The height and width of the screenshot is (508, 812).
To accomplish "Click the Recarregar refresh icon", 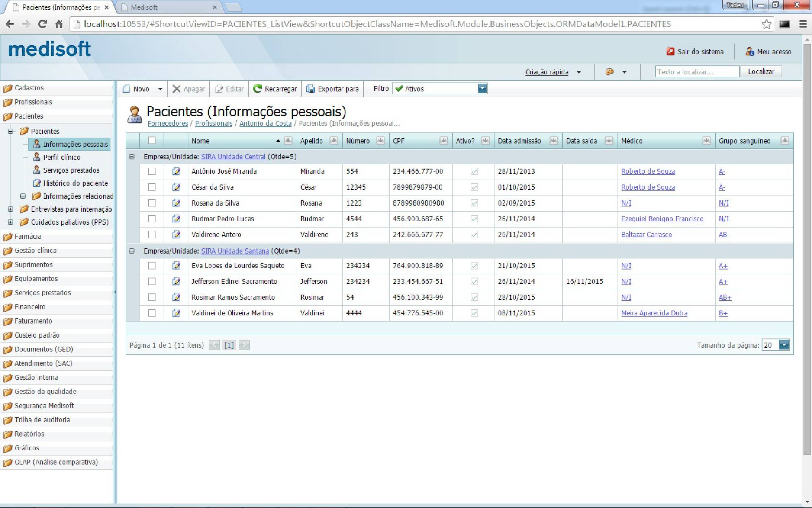I will tap(257, 89).
